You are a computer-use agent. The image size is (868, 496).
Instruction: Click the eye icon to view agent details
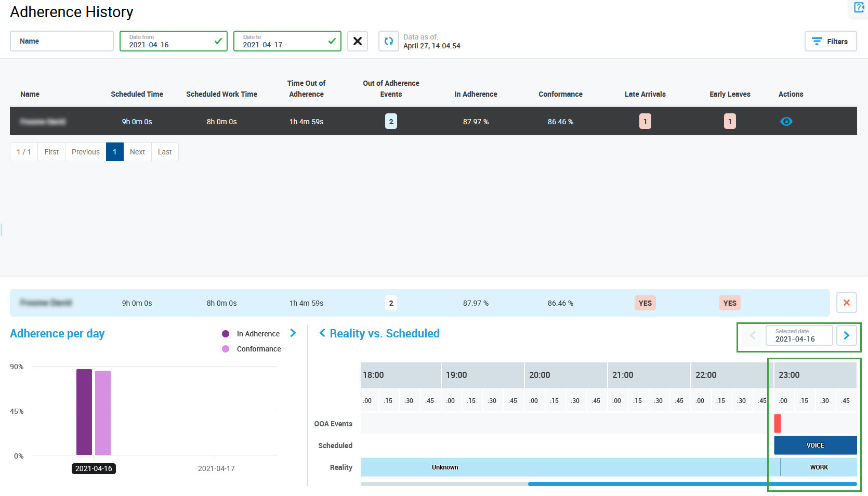(786, 122)
